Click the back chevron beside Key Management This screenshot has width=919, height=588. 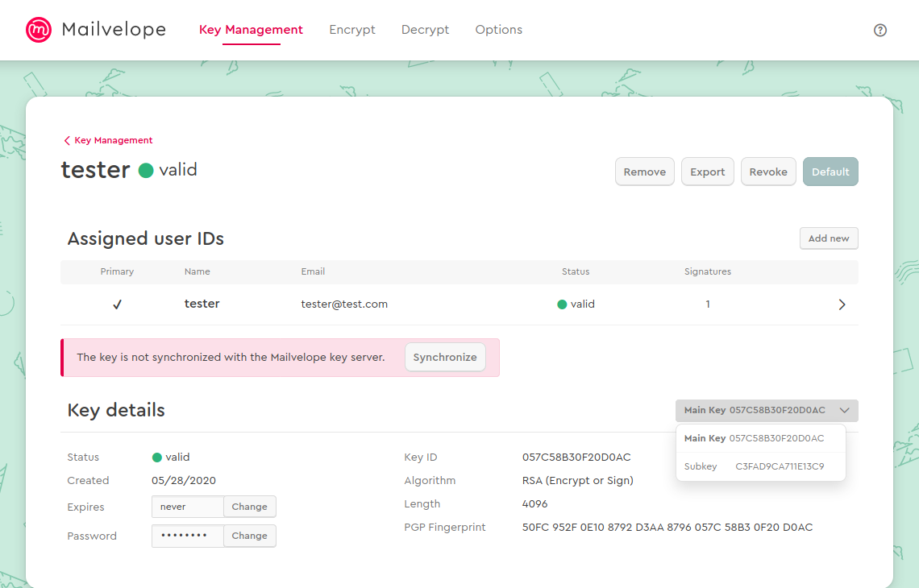[x=67, y=140]
